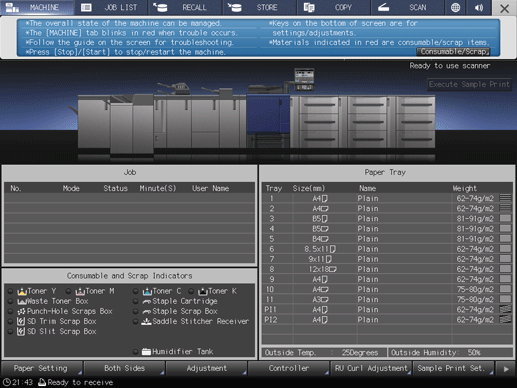Click the Toner K icon

(x=203, y=291)
